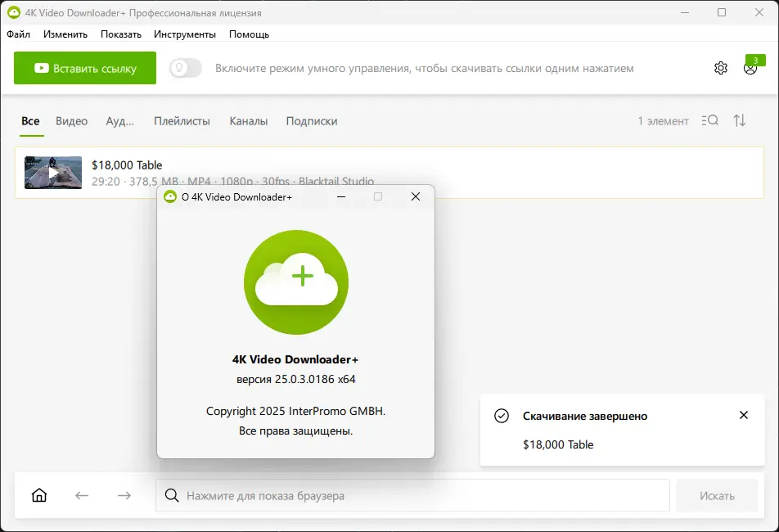Switch to the Каналы tab
Image resolution: width=779 pixels, height=532 pixels.
tap(249, 120)
